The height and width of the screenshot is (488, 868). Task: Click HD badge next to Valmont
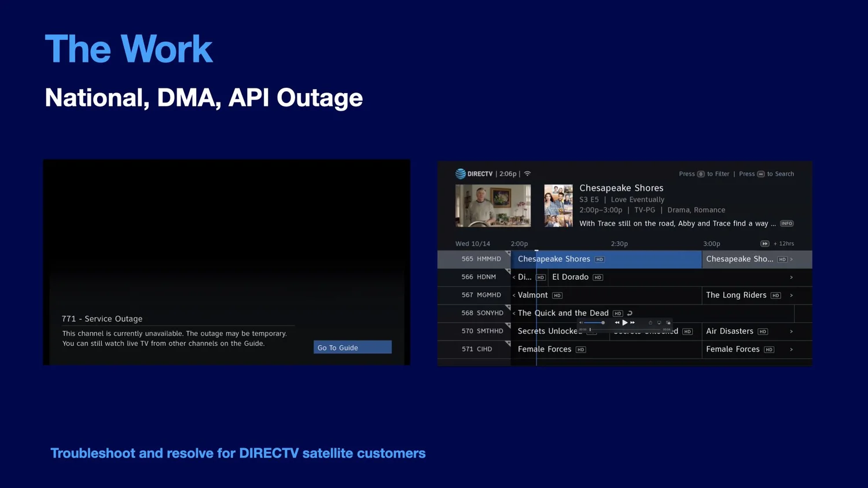[x=557, y=295]
